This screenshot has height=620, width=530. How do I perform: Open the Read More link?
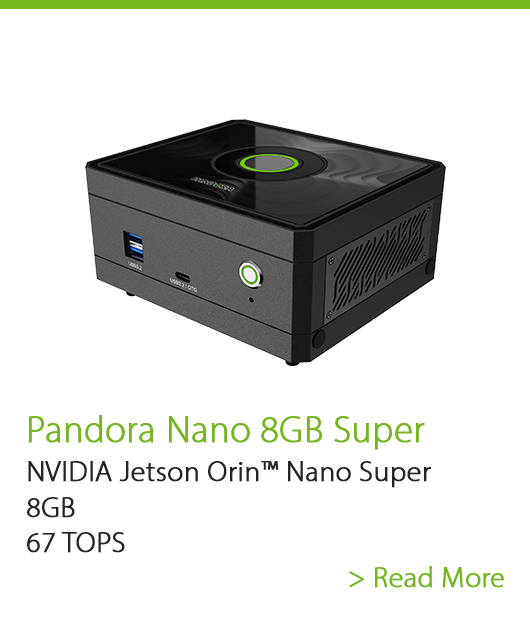pos(426,578)
